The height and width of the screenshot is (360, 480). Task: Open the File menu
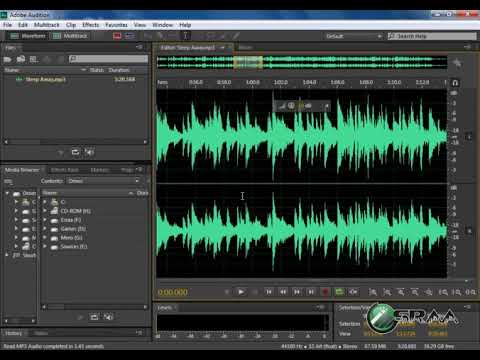pos(7,25)
